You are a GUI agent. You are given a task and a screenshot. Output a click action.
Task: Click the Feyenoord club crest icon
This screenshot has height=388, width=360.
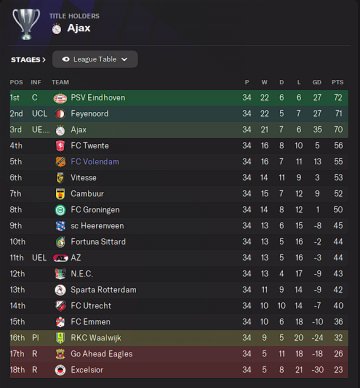pyautogui.click(x=60, y=114)
